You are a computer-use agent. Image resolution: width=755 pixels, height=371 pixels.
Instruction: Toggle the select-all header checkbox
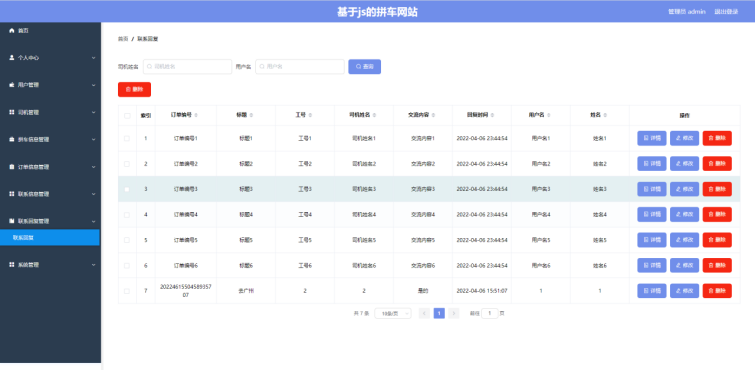[127, 115]
